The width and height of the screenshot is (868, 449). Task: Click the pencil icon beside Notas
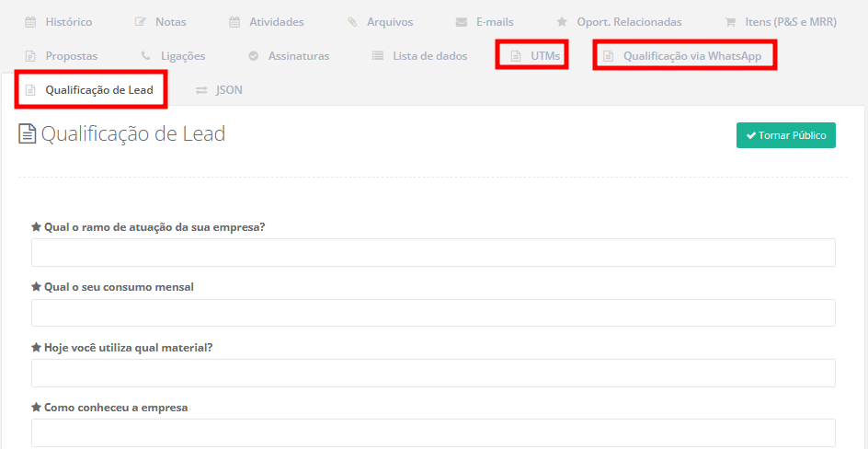pyautogui.click(x=140, y=22)
